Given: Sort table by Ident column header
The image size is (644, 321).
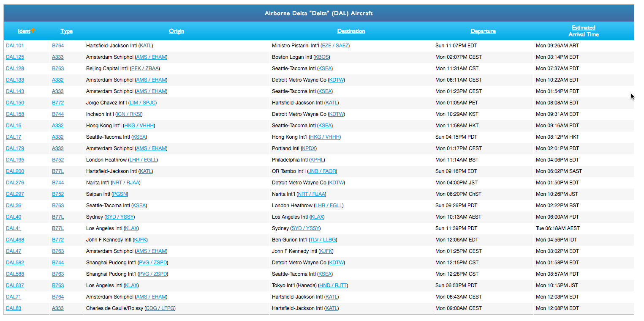Looking at the screenshot, I should pos(24,31).
